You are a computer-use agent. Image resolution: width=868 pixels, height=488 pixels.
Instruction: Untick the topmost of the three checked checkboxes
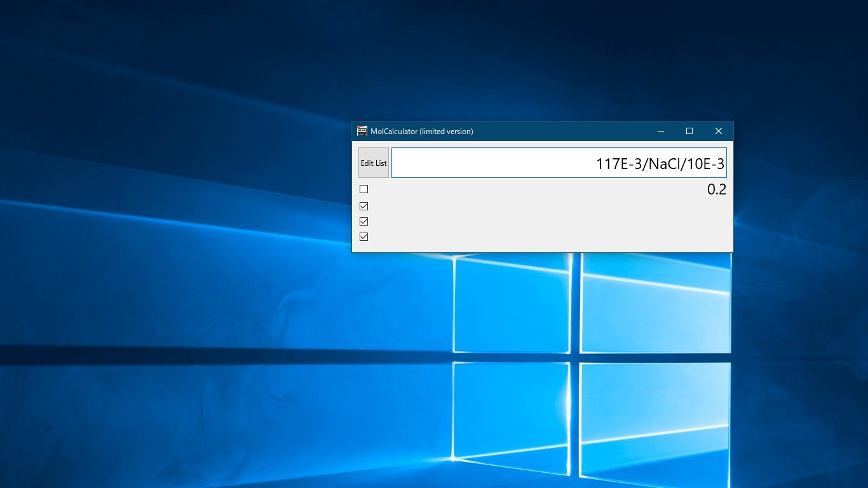[x=364, y=206]
